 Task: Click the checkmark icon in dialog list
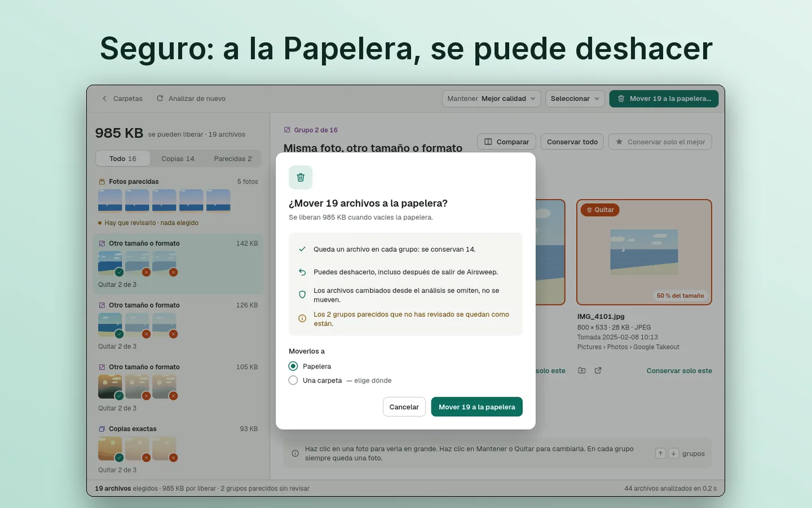pos(302,249)
